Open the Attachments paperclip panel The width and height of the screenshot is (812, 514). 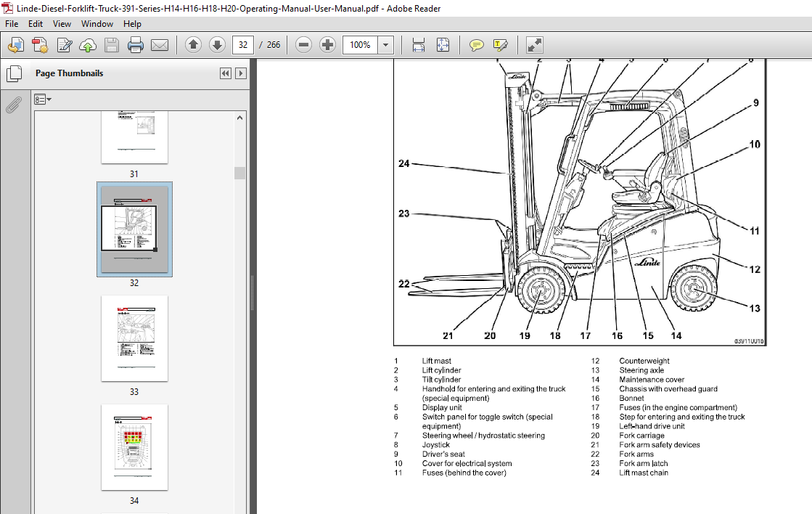[x=13, y=105]
